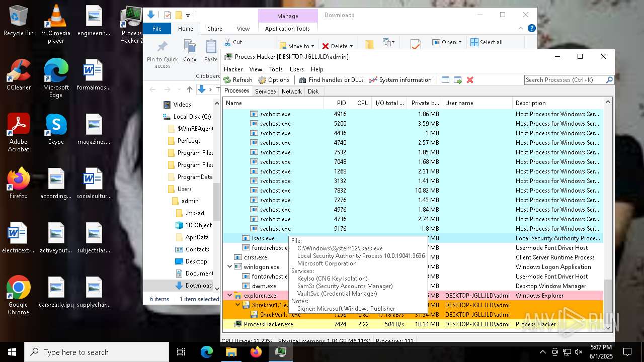Open the Adobe Acrobat desktop icon
Viewport: 644px width, 362px height.
coord(18,132)
